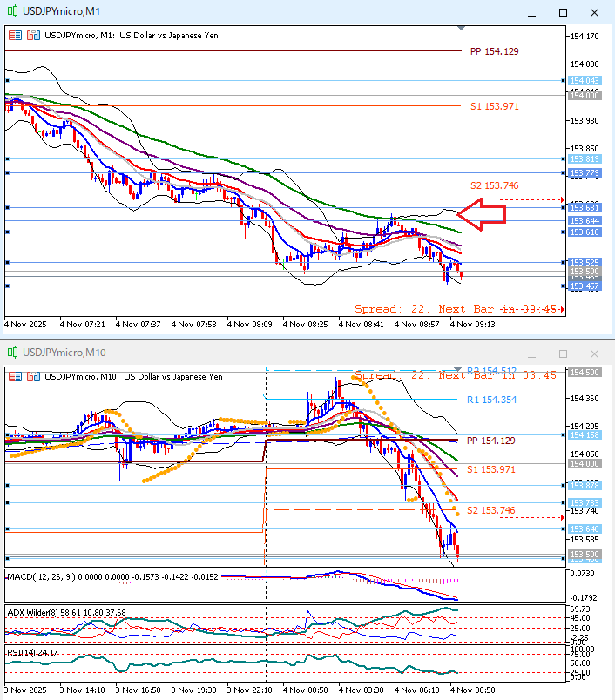Viewport: 615px width, 700px height.
Task: Select the red arrow object on M1 chart
Action: 481,214
